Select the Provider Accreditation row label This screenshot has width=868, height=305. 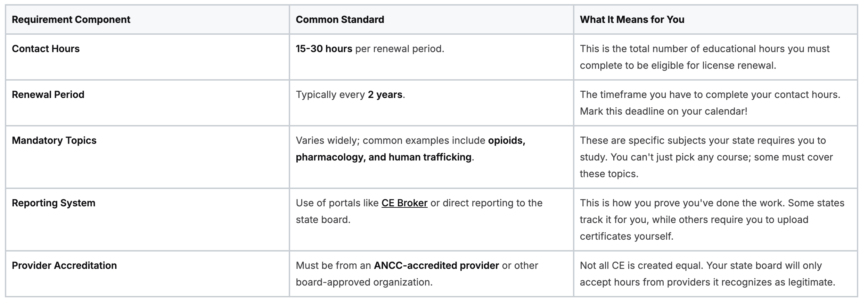tap(64, 265)
